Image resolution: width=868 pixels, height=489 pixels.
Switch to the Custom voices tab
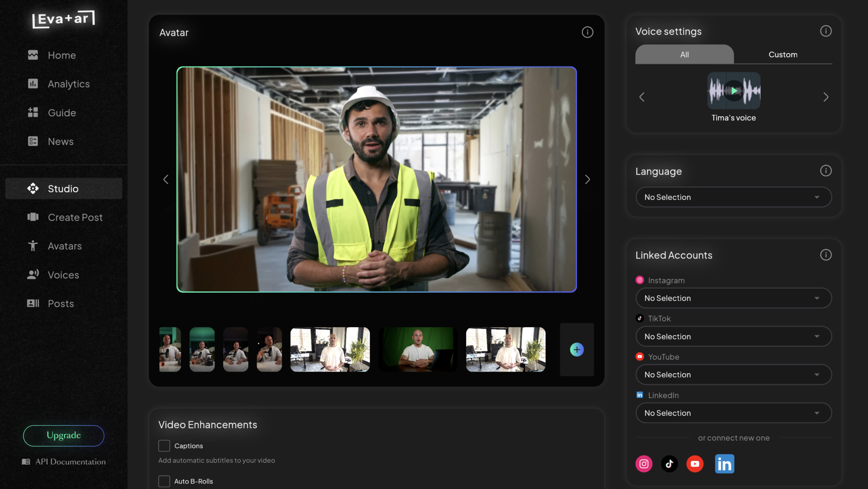782,55
